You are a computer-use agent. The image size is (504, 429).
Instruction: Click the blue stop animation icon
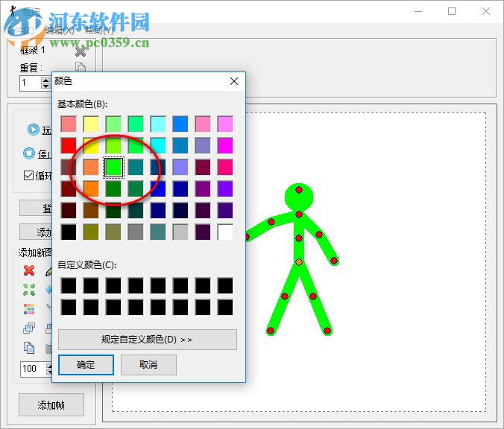tap(29, 153)
